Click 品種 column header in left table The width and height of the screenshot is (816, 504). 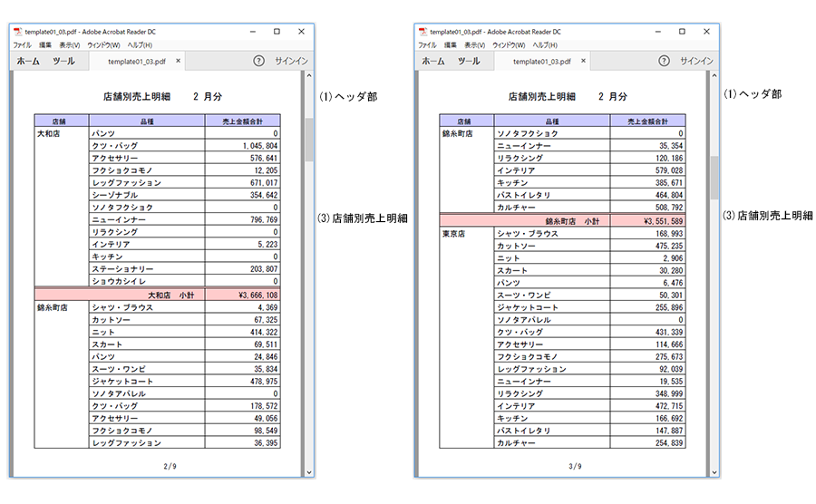[x=147, y=121]
